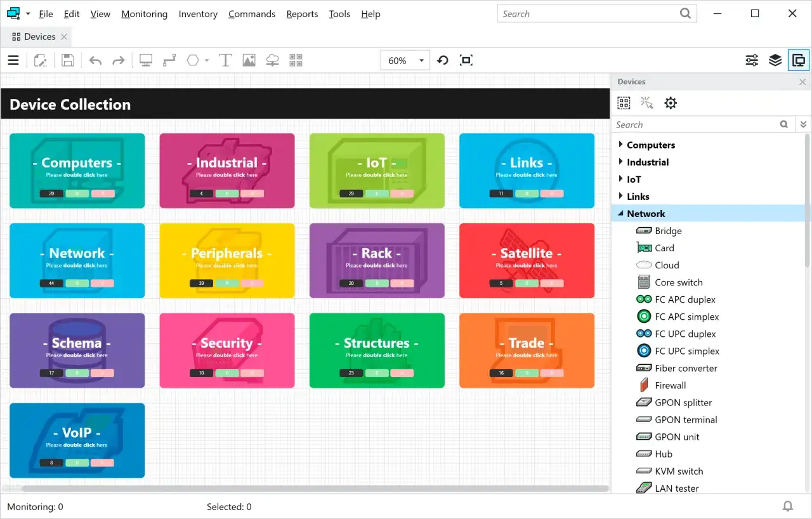Select the Core switch device

click(x=679, y=282)
